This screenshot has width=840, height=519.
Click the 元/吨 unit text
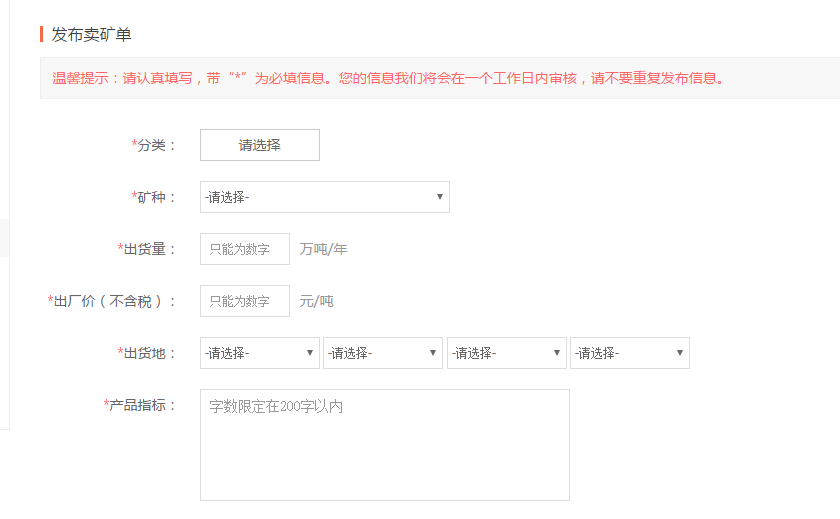316,301
